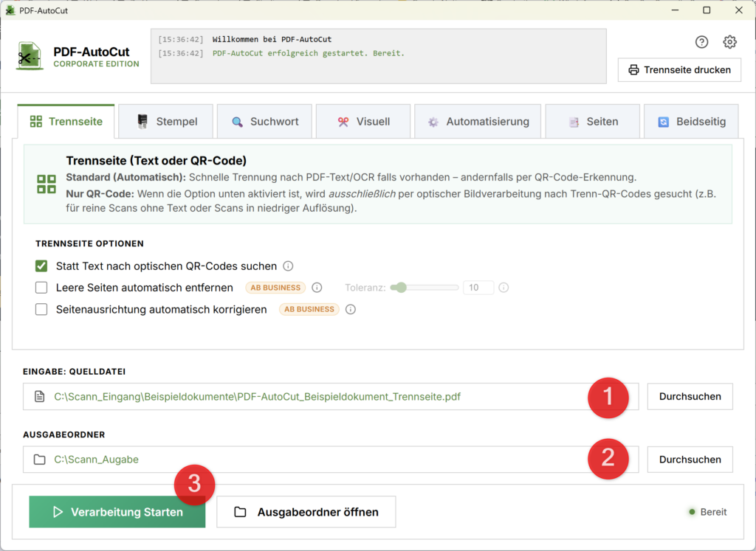Click heading 'Trennseite (Text oder QR-Code)'
This screenshot has width=756, height=551.
coord(157,160)
